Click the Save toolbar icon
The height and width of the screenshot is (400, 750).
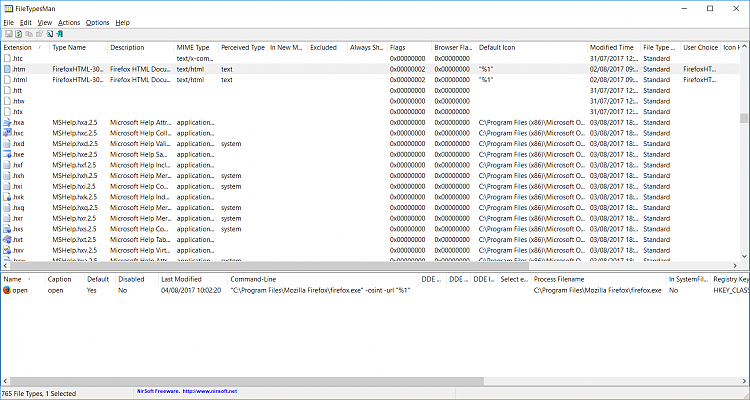coord(8,34)
